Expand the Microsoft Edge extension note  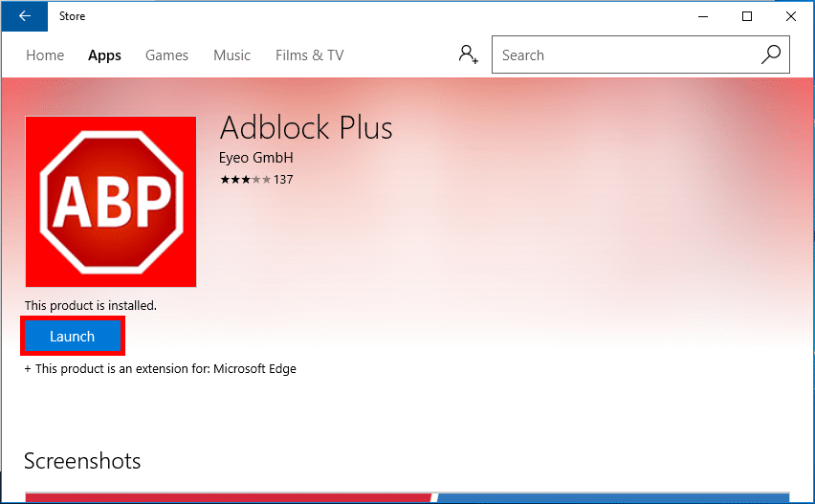click(x=160, y=369)
